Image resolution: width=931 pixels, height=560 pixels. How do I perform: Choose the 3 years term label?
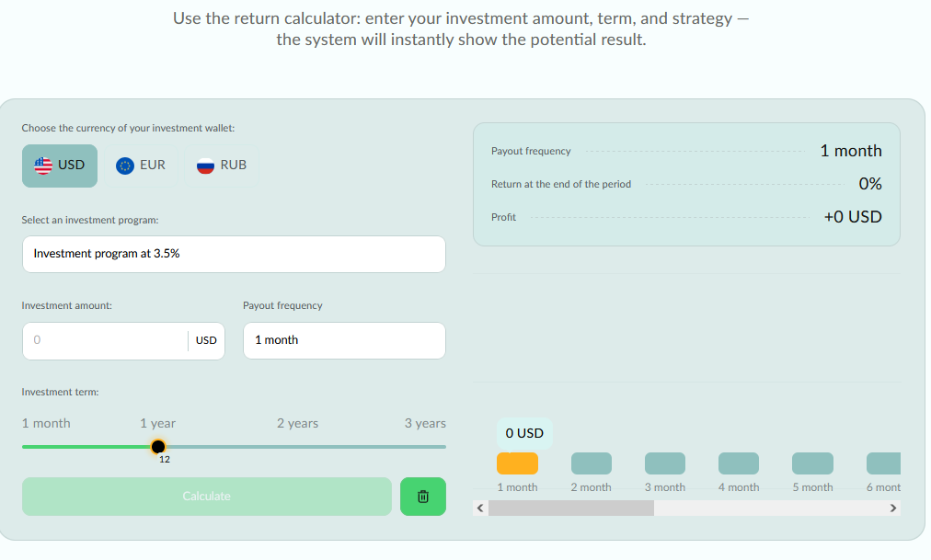[x=425, y=424]
